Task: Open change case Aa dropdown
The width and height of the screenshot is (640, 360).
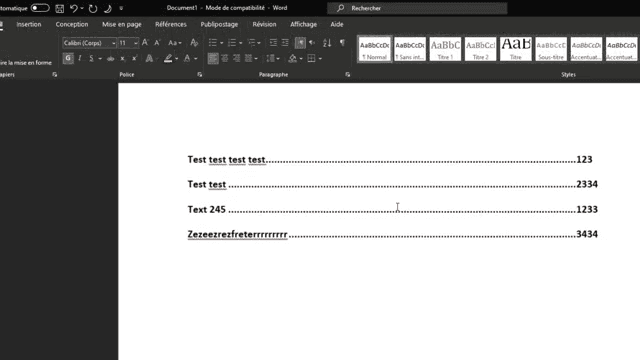Action: pos(175,42)
